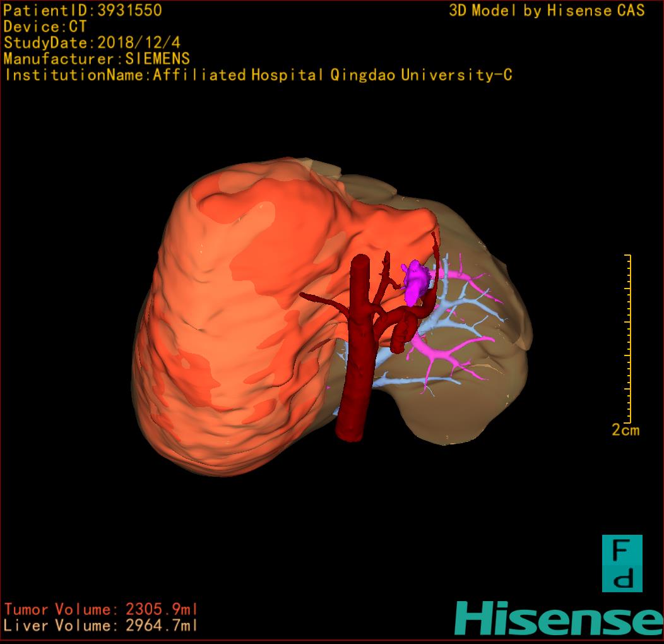Click the yellow vertical scale ruler

628,338
